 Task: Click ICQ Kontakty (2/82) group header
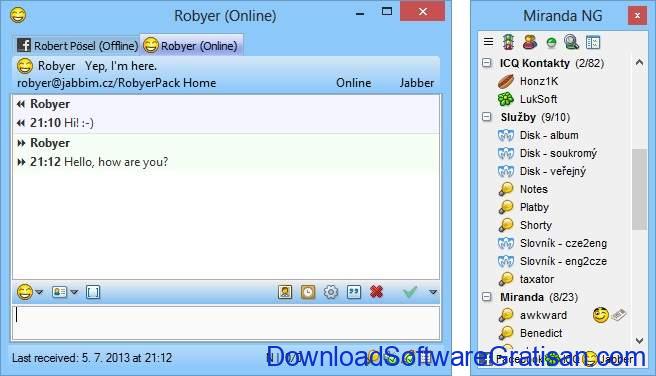[x=552, y=63]
